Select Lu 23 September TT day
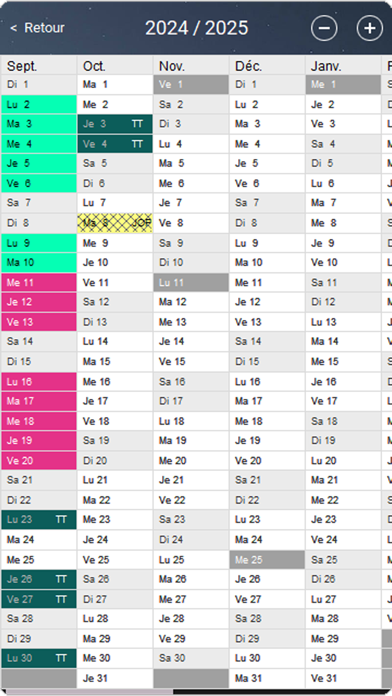The image size is (392, 696). click(x=39, y=519)
